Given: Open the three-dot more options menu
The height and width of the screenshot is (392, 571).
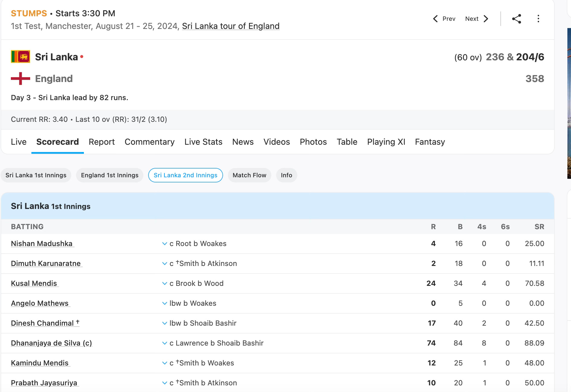Looking at the screenshot, I should (538, 19).
